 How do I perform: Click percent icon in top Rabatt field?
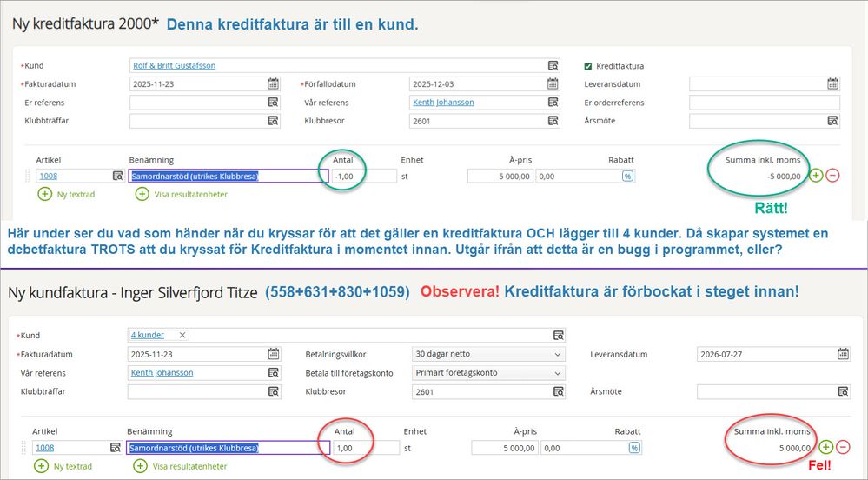(x=627, y=176)
